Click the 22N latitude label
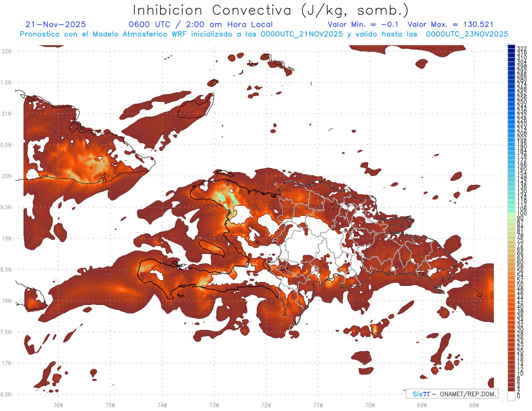 point(7,51)
